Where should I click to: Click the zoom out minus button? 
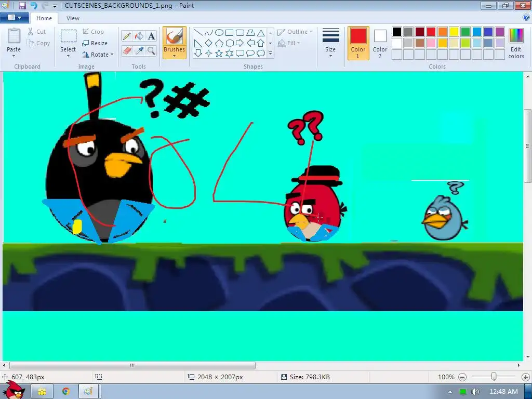[x=462, y=377]
